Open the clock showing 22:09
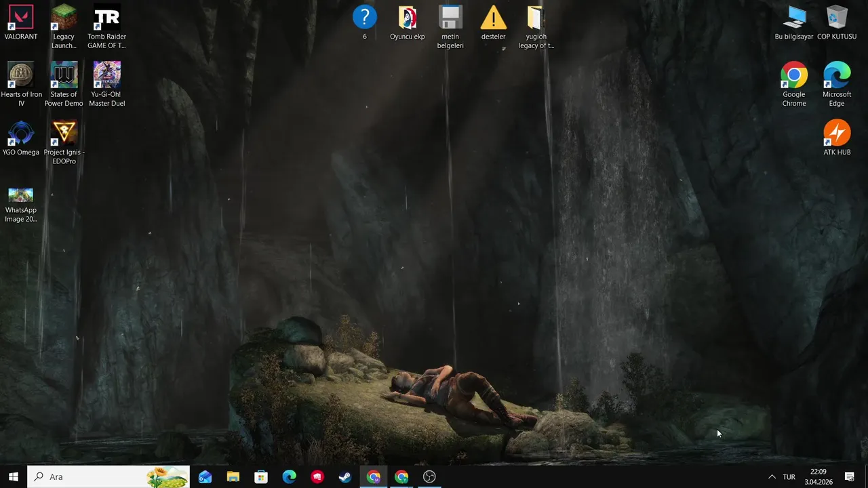This screenshot has width=868, height=488. (818, 476)
